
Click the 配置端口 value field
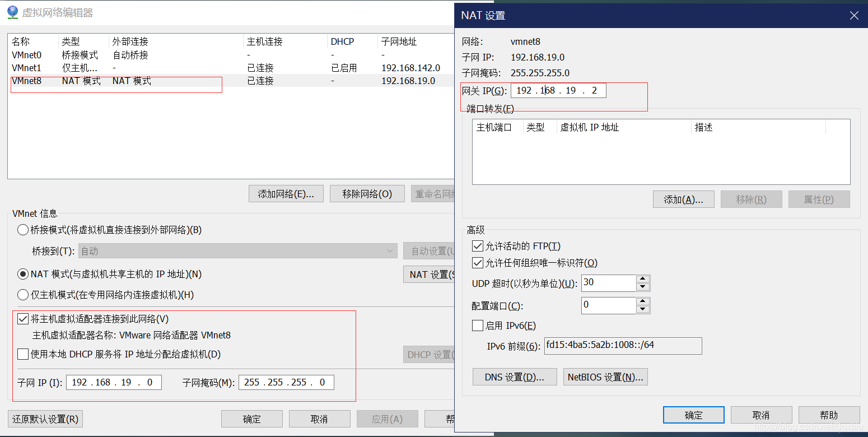pos(609,305)
